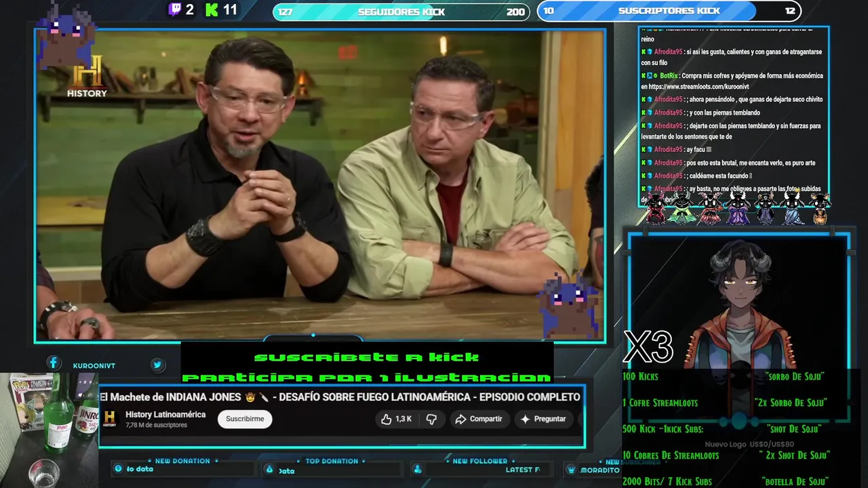Click the '2000 Bits/ 7 Kick Subs' reward row
The image size is (868, 488).
[x=726, y=482]
